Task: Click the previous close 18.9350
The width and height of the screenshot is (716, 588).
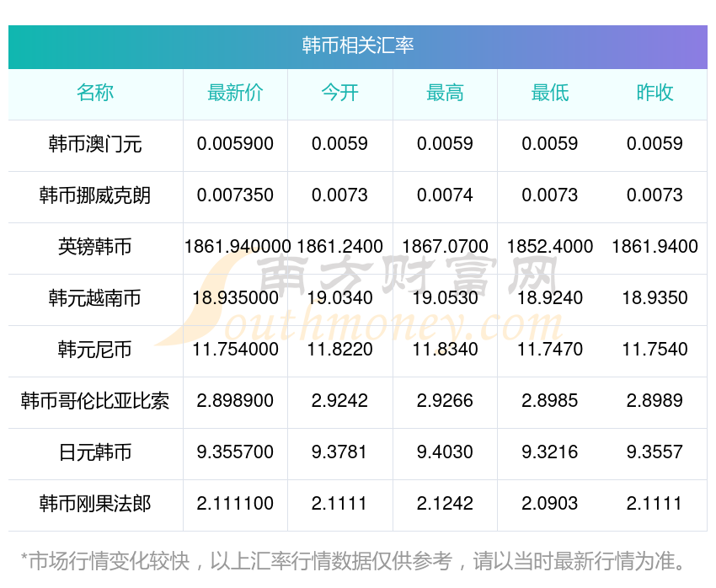Action: (x=655, y=298)
